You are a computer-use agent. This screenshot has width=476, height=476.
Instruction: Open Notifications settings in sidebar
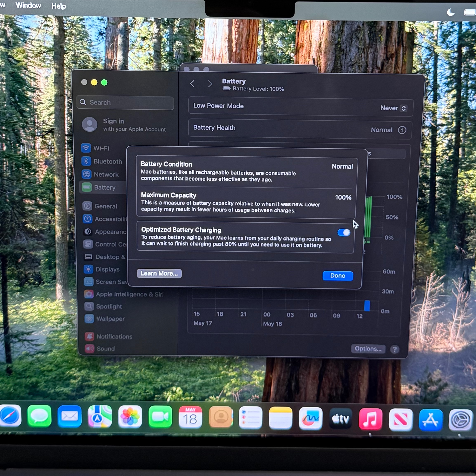tap(109, 336)
